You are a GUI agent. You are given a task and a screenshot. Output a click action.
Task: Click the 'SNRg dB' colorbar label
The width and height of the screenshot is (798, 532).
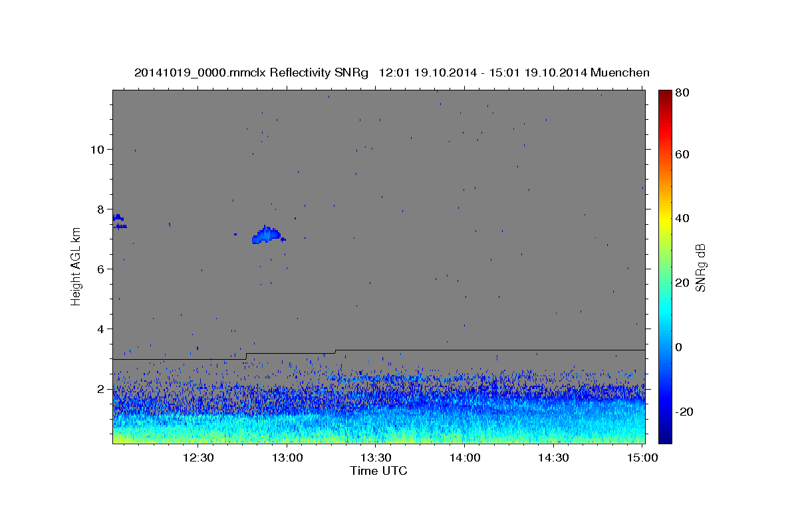700,268
